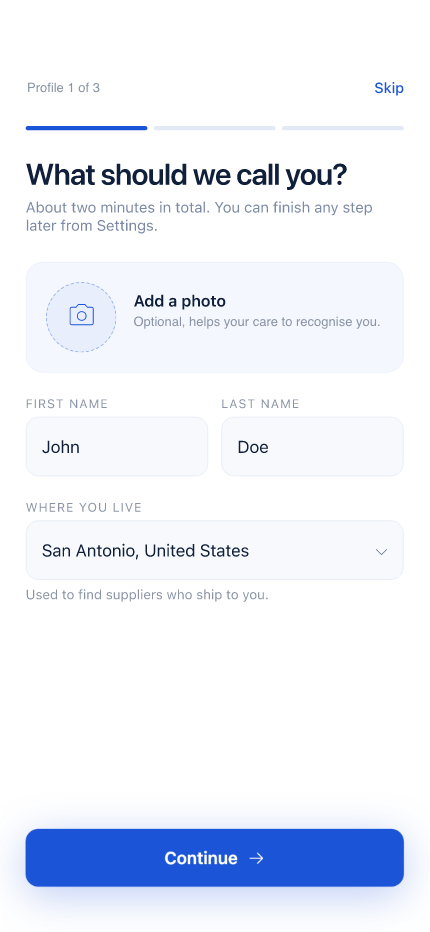Click the LAST NAME field label
Viewport: 430px width, 932px height.
click(260, 404)
